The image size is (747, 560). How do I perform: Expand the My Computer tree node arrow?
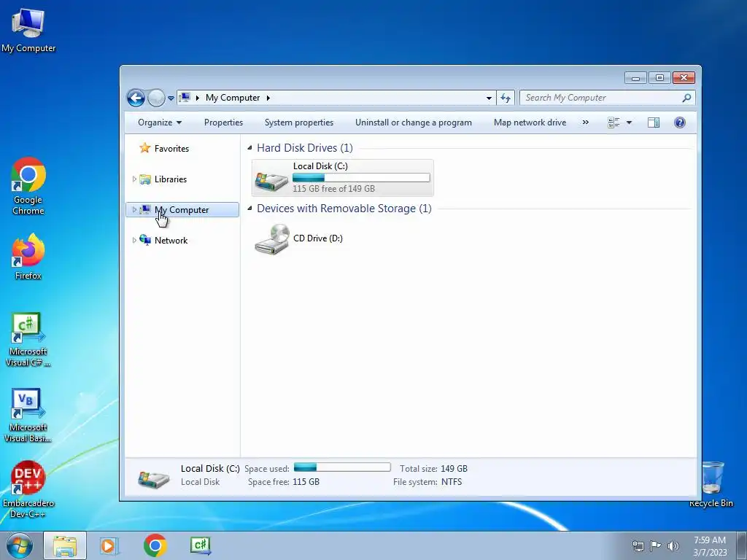click(x=134, y=209)
